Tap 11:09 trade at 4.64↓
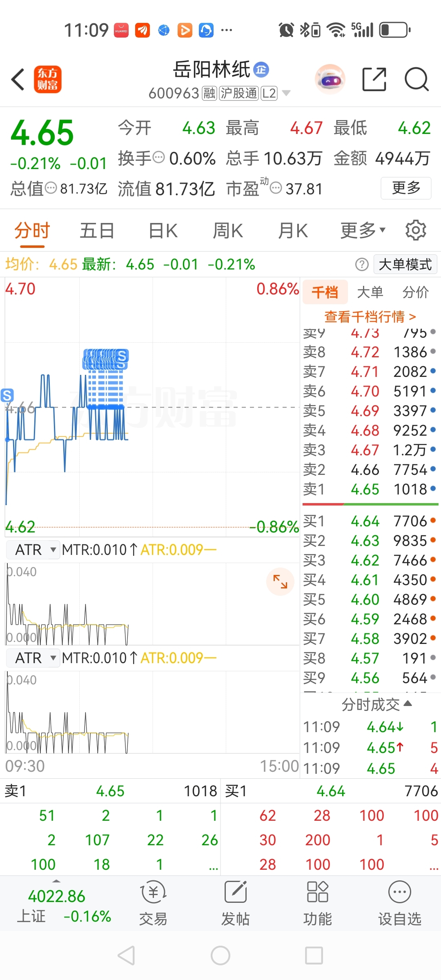Viewport: 441px width, 980px height. coord(370,726)
